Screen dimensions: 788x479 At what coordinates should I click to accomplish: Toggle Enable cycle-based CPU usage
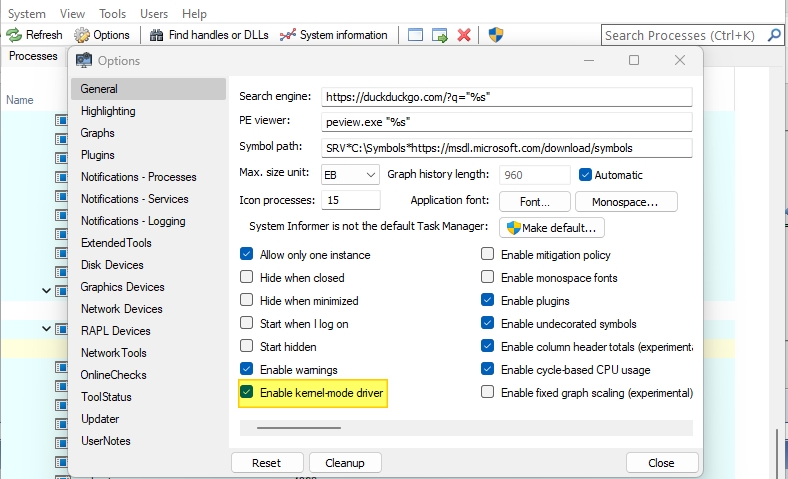click(x=487, y=368)
